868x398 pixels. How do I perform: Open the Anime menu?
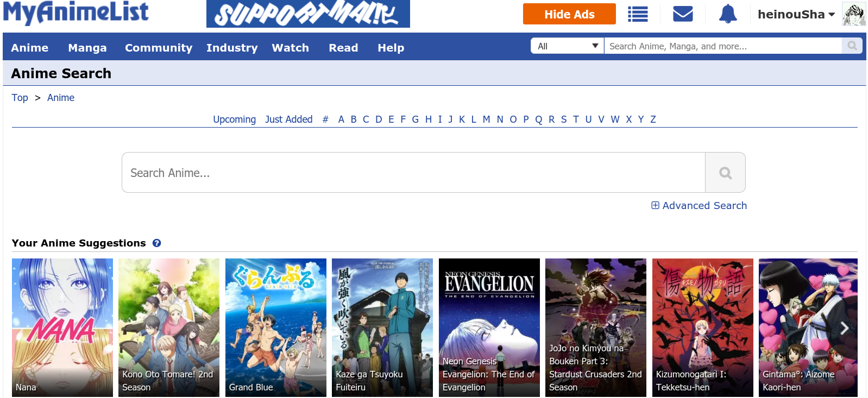coord(30,48)
